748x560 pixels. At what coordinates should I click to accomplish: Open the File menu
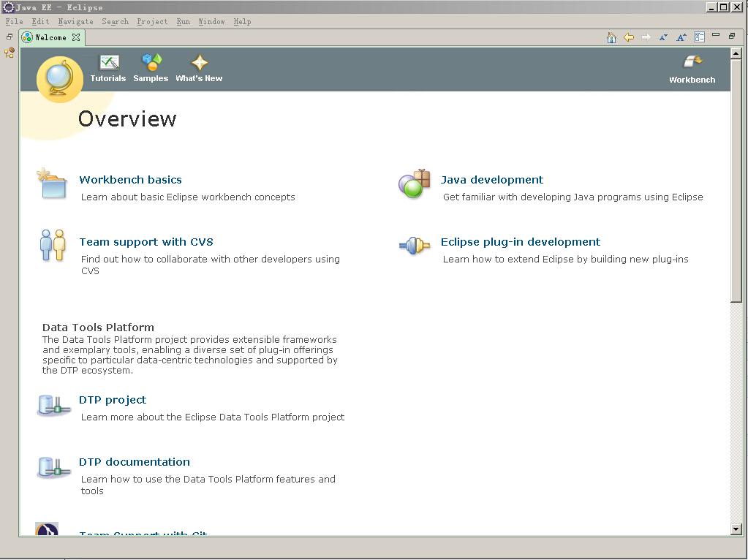pyautogui.click(x=14, y=22)
